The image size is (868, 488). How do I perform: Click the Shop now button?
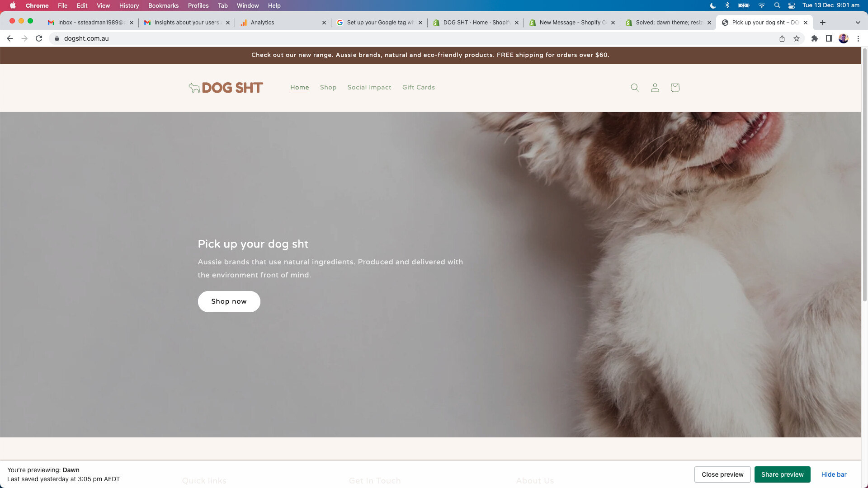tap(229, 301)
